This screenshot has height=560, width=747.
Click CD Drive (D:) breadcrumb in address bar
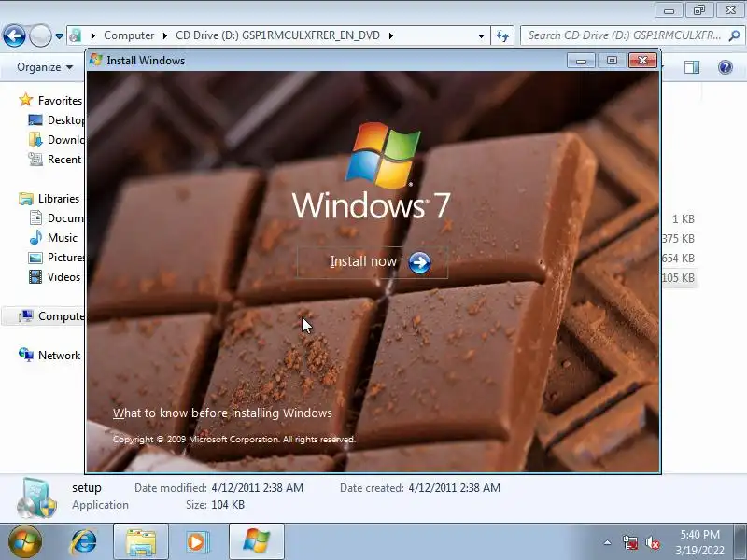click(277, 35)
